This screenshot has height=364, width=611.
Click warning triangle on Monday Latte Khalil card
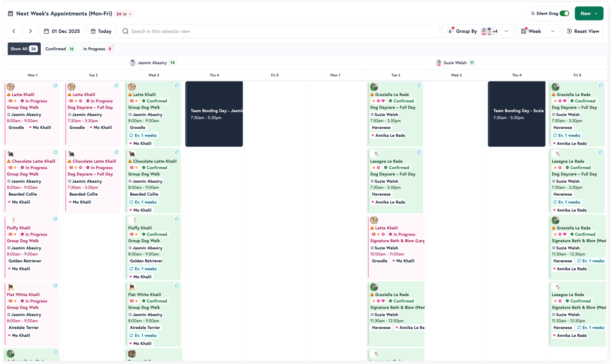pyautogui.click(x=9, y=95)
